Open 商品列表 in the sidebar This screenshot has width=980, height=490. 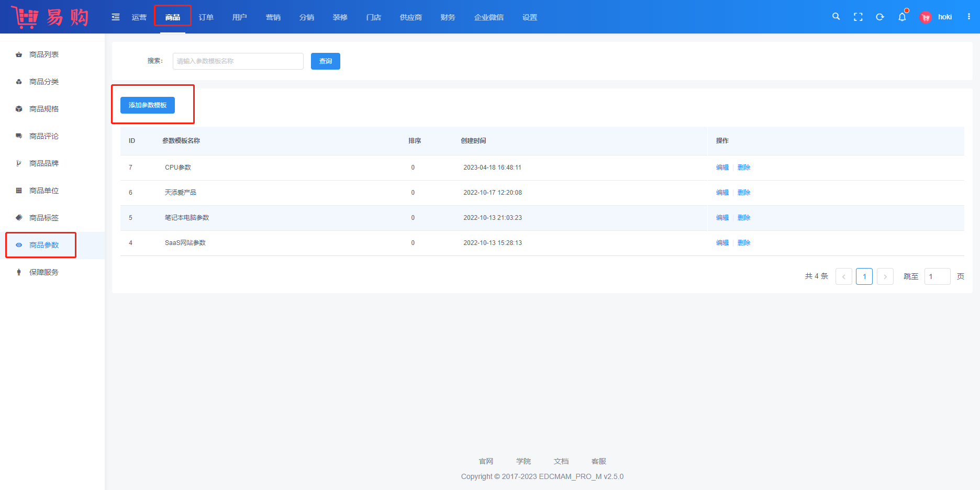coord(44,54)
